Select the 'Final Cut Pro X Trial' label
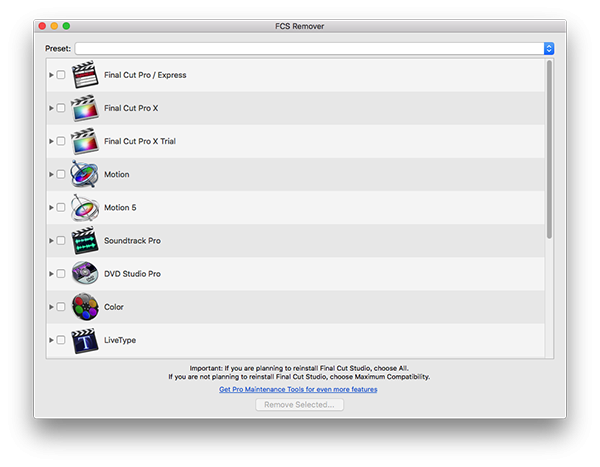The image size is (600, 467). pyautogui.click(x=140, y=141)
